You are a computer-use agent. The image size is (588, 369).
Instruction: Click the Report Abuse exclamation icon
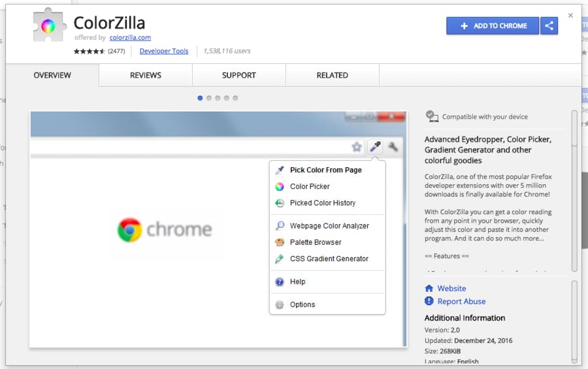pyautogui.click(x=429, y=301)
